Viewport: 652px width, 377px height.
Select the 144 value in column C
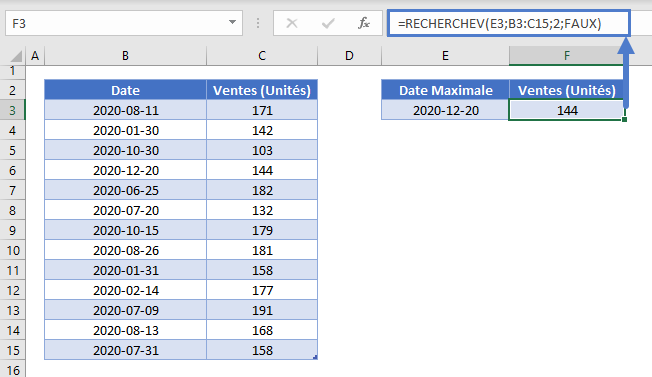pos(262,170)
